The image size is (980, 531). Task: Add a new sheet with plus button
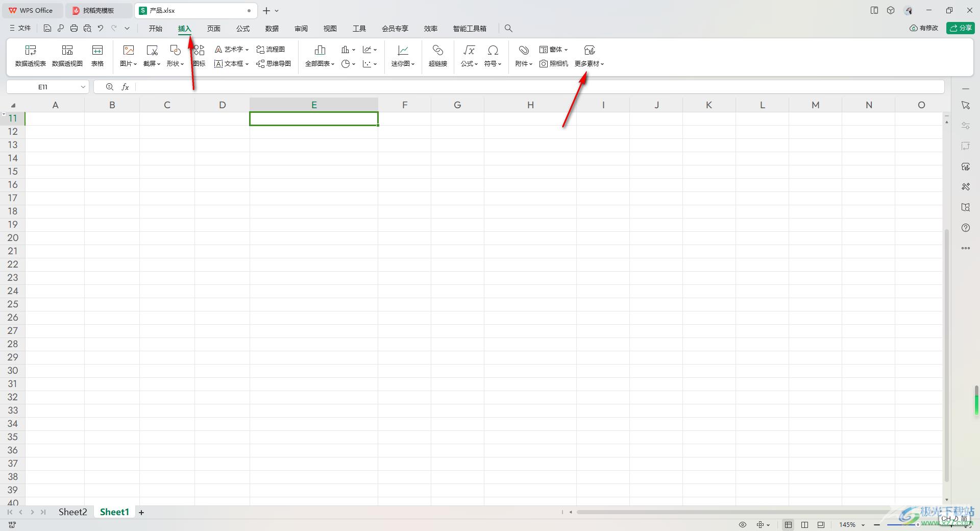click(141, 512)
